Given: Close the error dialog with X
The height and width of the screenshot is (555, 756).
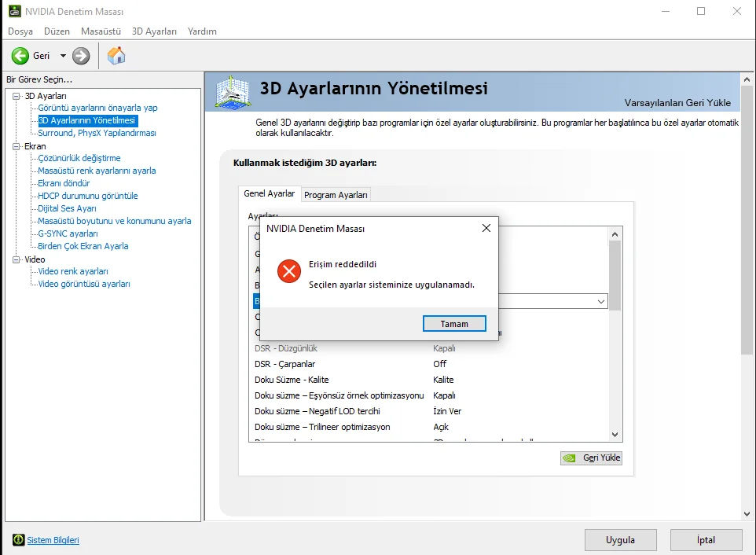Looking at the screenshot, I should point(486,228).
